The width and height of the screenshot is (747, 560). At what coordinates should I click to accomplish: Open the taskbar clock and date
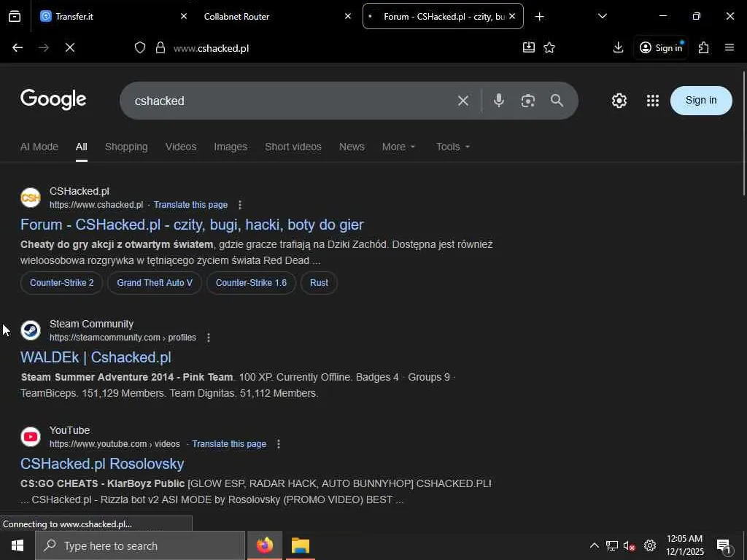tap(684, 545)
